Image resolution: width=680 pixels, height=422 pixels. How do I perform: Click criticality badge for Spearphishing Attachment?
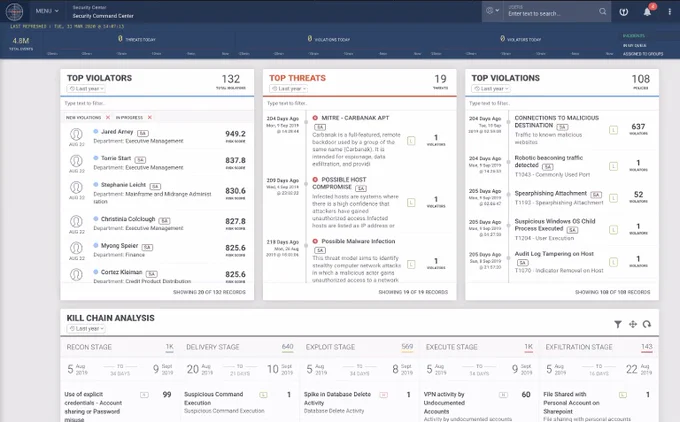[x=613, y=198]
